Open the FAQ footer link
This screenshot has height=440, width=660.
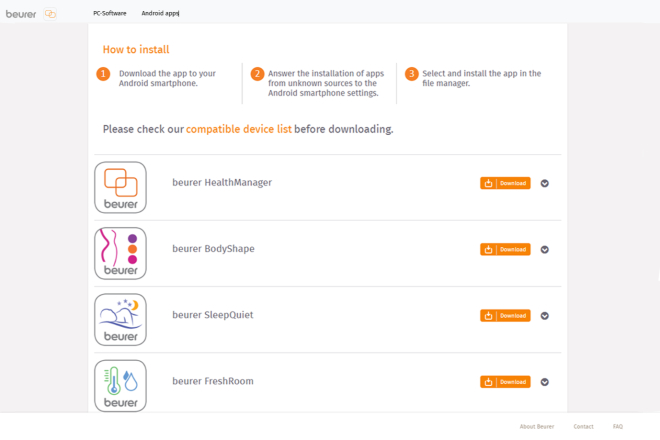coord(618,426)
